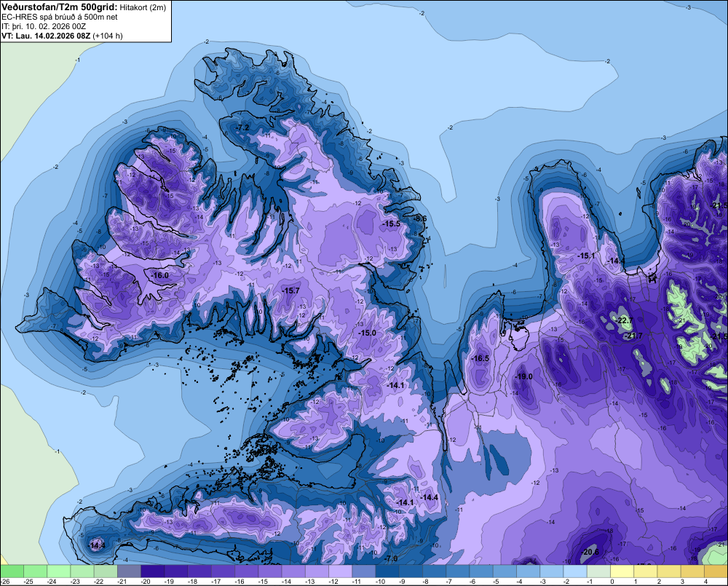
Task: Select the pale yellow legend swatch labeled 0
Action: click(622, 571)
